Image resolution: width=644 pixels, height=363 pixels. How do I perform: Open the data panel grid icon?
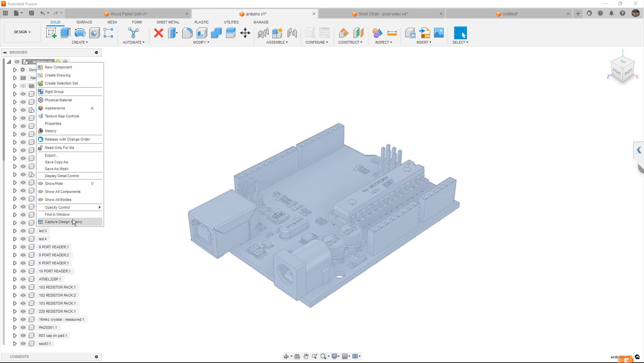point(5,13)
